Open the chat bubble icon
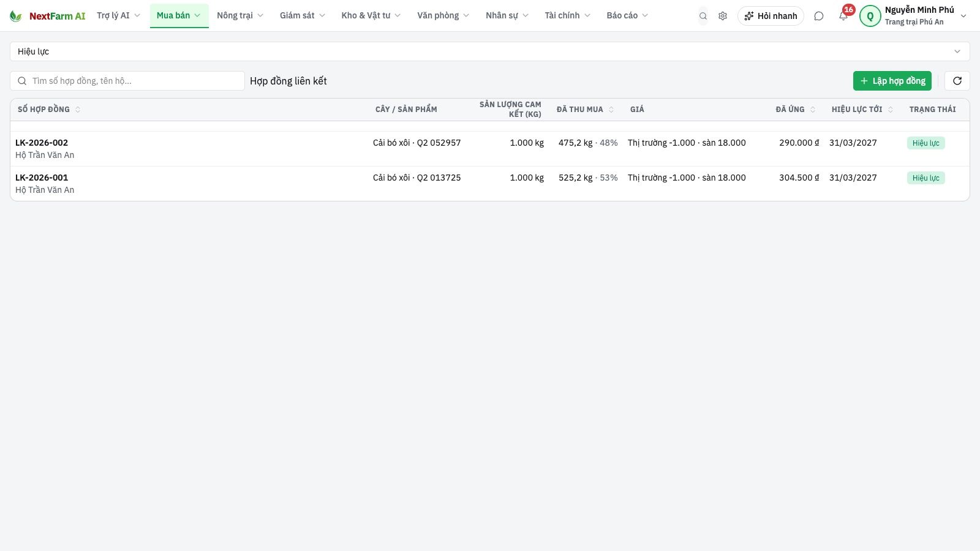This screenshot has height=551, width=980. 818,16
